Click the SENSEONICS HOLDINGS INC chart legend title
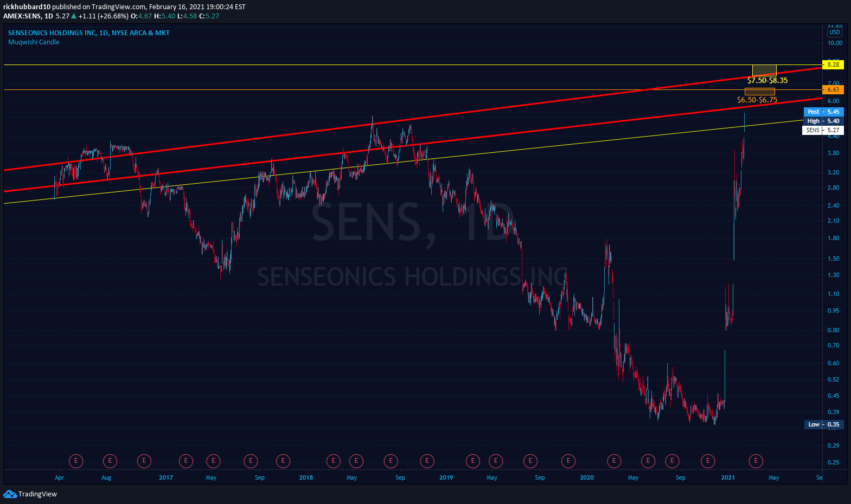Screen dimensions: 851x504 point(89,33)
